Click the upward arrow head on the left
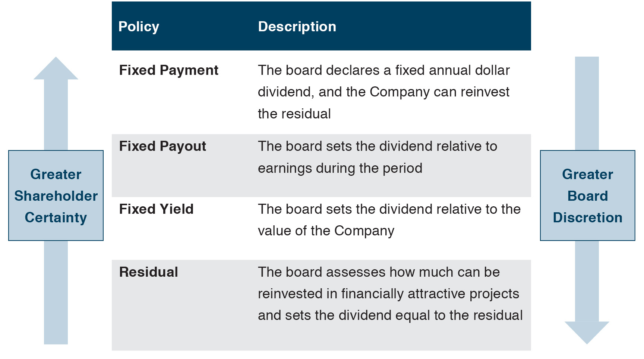Viewport: 644px width, 359px height. [x=56, y=70]
